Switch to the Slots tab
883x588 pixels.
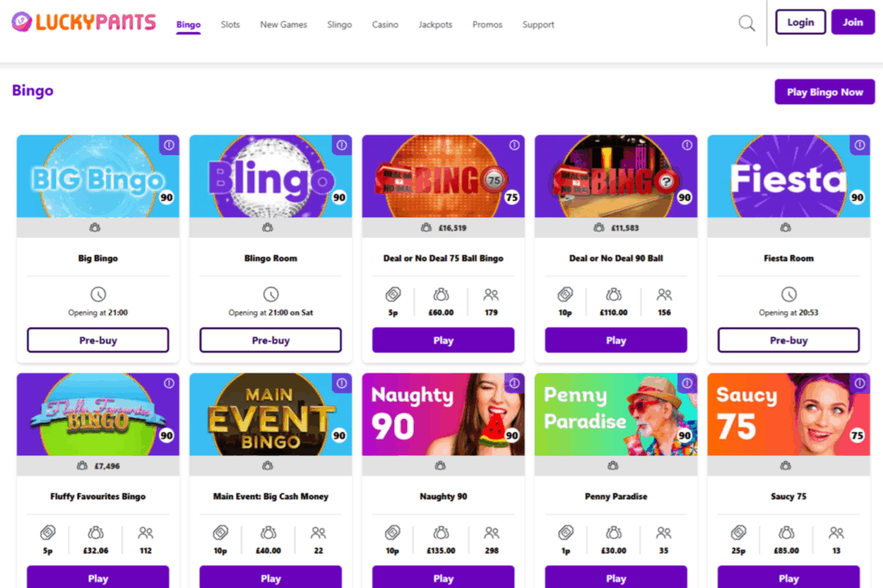point(230,24)
